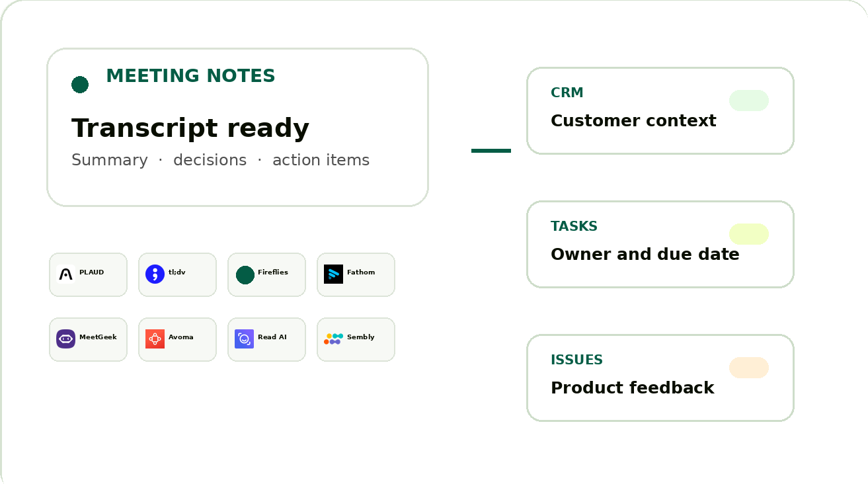Image resolution: width=868 pixels, height=492 pixels.
Task: Click the Transcript ready heading
Action: point(190,128)
